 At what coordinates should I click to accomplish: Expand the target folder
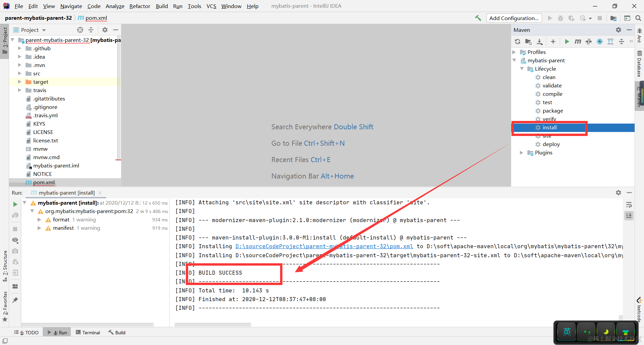coord(19,82)
